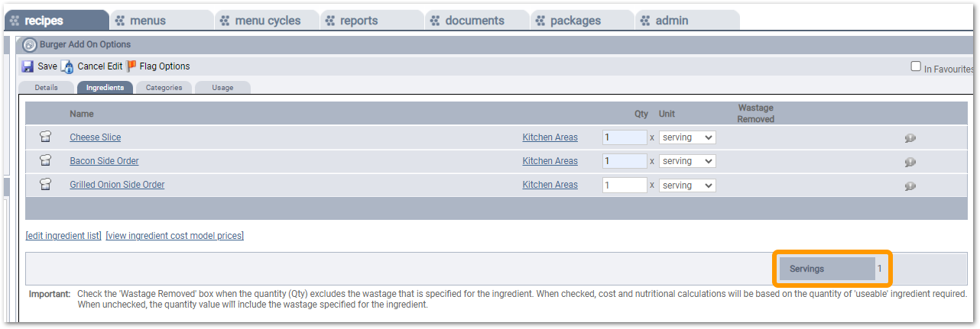Click the chef hat icon beside Cheese Slice
The height and width of the screenshot is (329, 980).
(46, 137)
